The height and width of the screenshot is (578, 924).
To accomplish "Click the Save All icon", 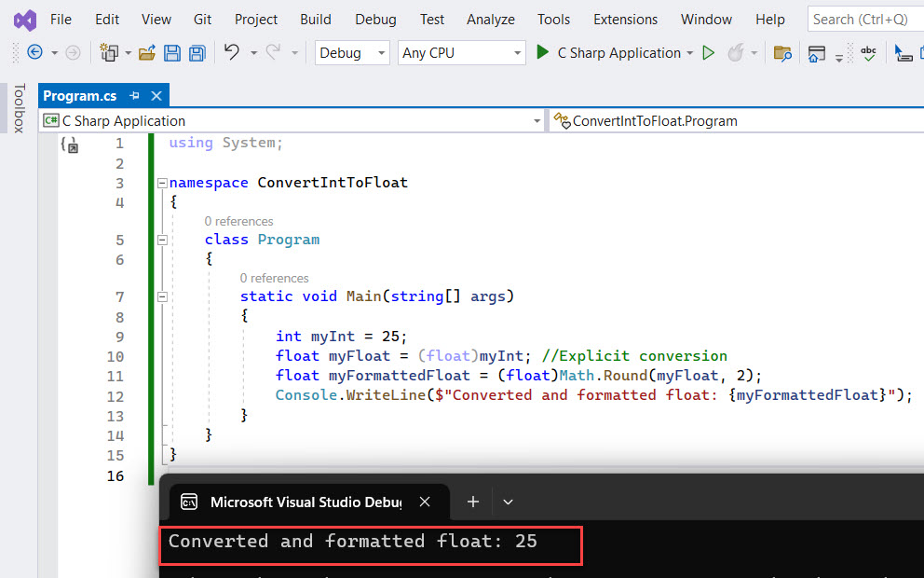I will [x=197, y=53].
